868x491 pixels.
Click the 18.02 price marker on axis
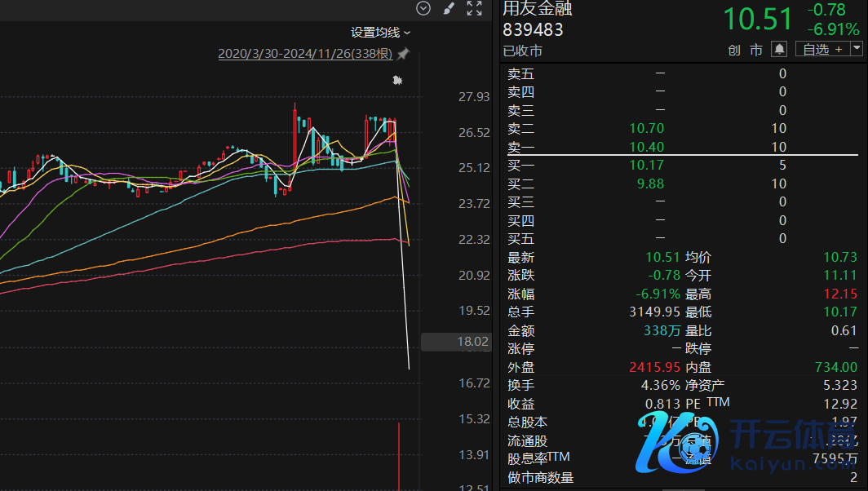(x=473, y=342)
